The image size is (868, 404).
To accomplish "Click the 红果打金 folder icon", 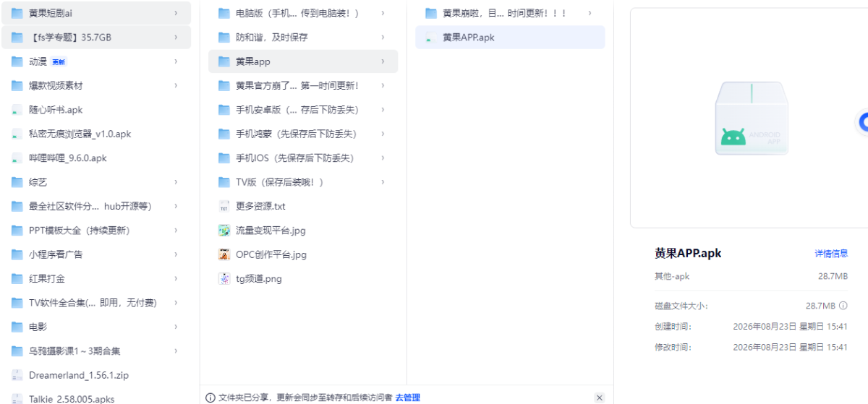I will click(17, 278).
